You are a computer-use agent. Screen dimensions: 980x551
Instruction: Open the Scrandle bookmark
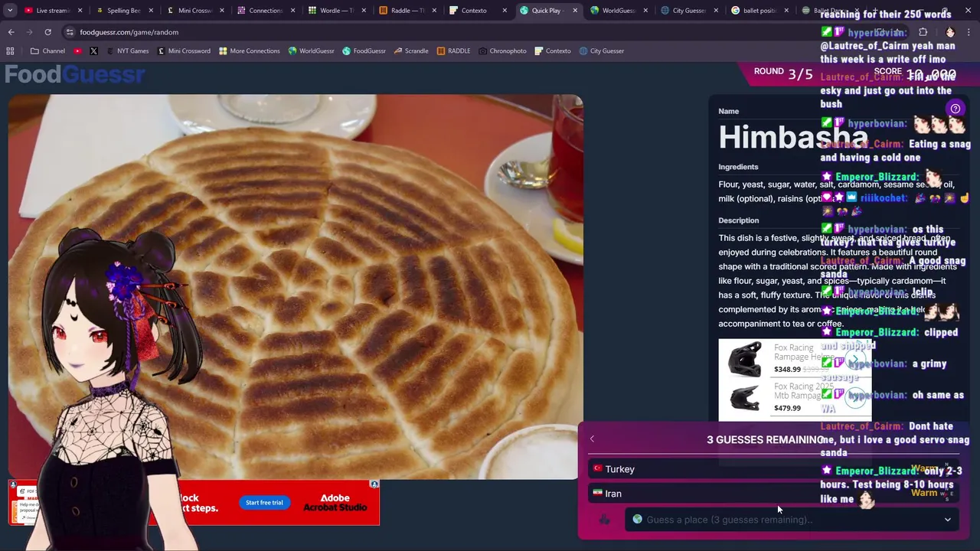pyautogui.click(x=410, y=51)
